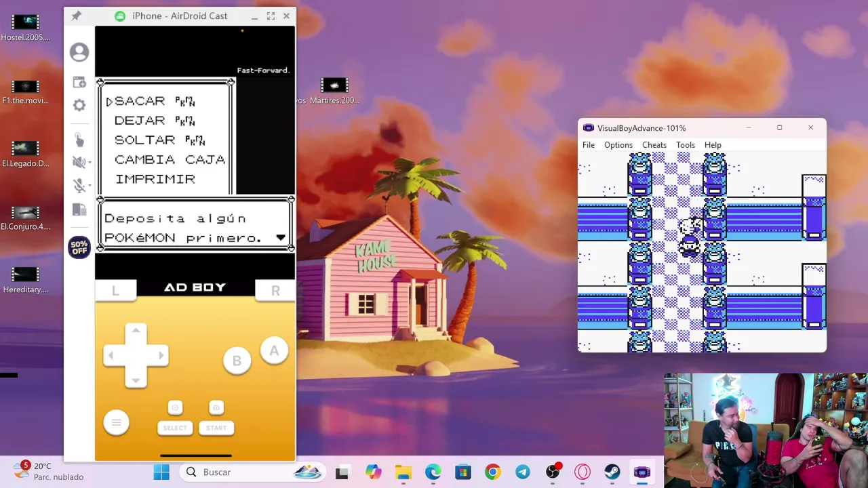
Task: Open Help menu in VisualBoyAdvance
Action: pyautogui.click(x=713, y=145)
